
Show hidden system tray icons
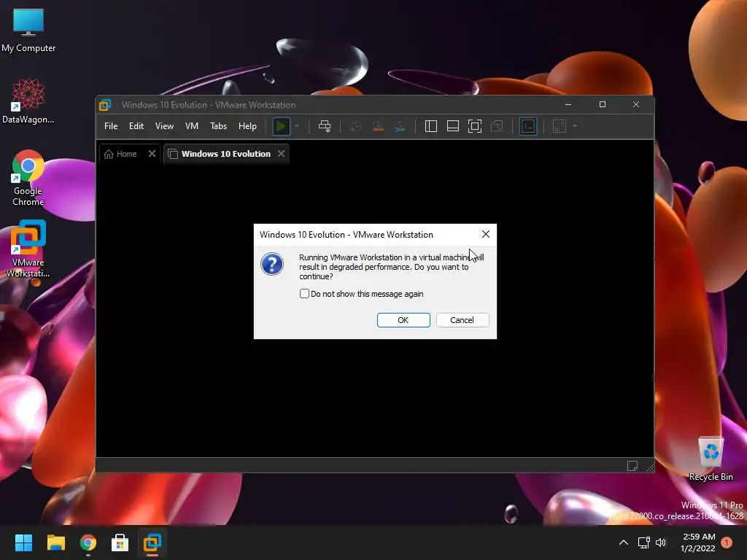pyautogui.click(x=623, y=542)
